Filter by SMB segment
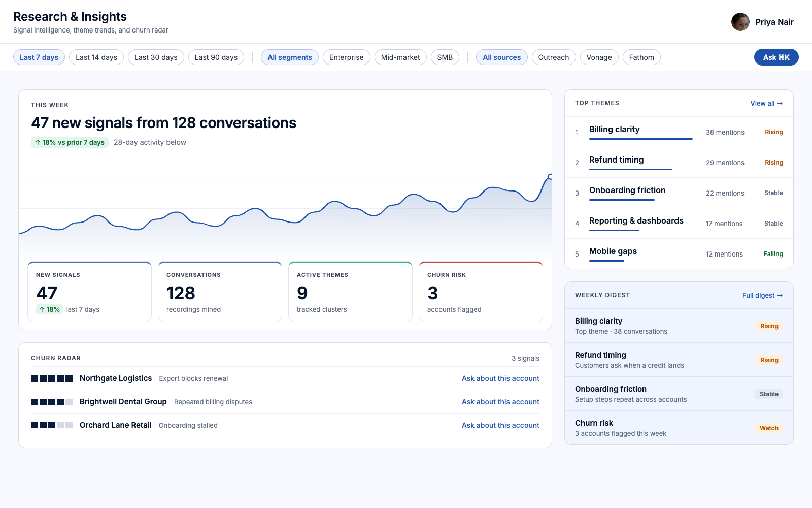Image resolution: width=812 pixels, height=508 pixels. pos(445,57)
